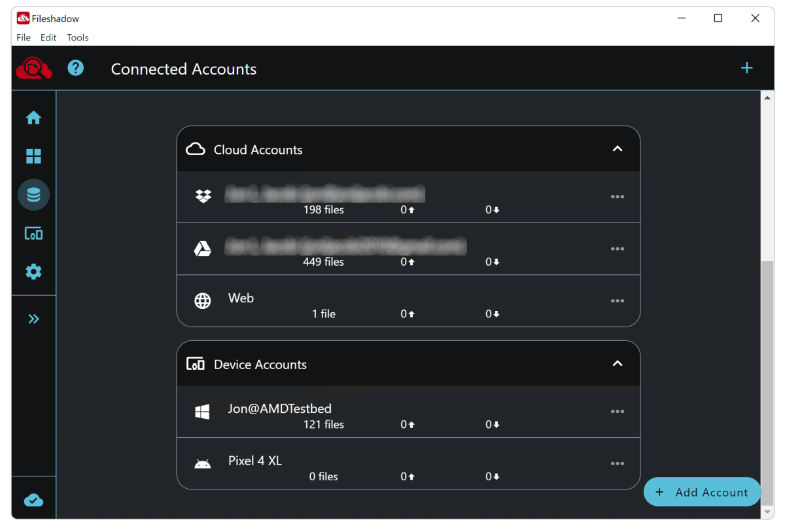Click the 1 file count
The image size is (785, 532).
[323, 314]
